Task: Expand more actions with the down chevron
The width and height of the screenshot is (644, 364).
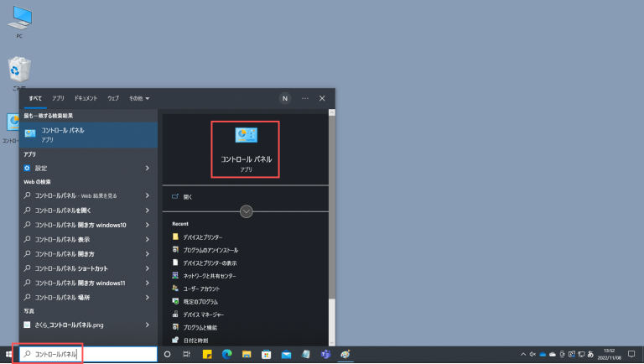Action: [246, 211]
